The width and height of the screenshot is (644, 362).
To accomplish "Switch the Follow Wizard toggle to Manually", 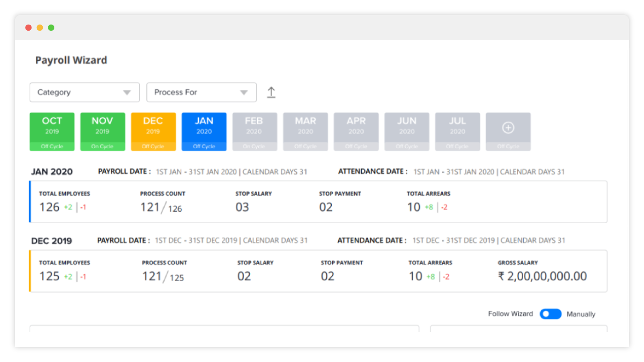I will point(550,314).
